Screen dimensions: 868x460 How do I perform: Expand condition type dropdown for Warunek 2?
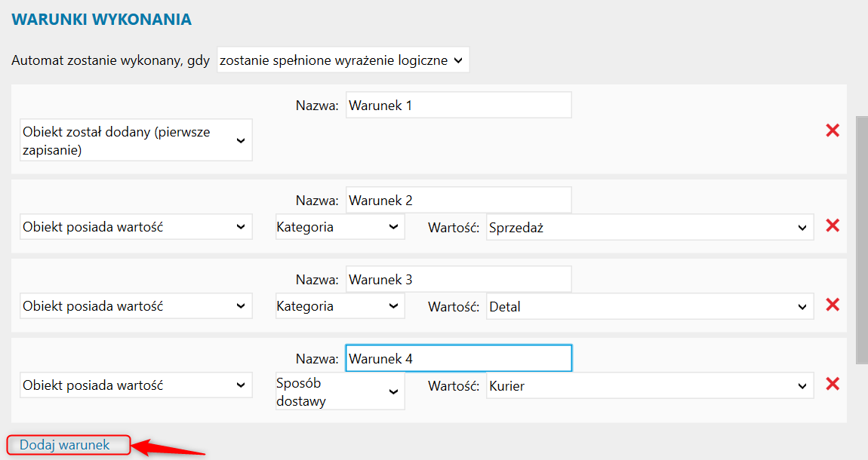[x=136, y=226]
